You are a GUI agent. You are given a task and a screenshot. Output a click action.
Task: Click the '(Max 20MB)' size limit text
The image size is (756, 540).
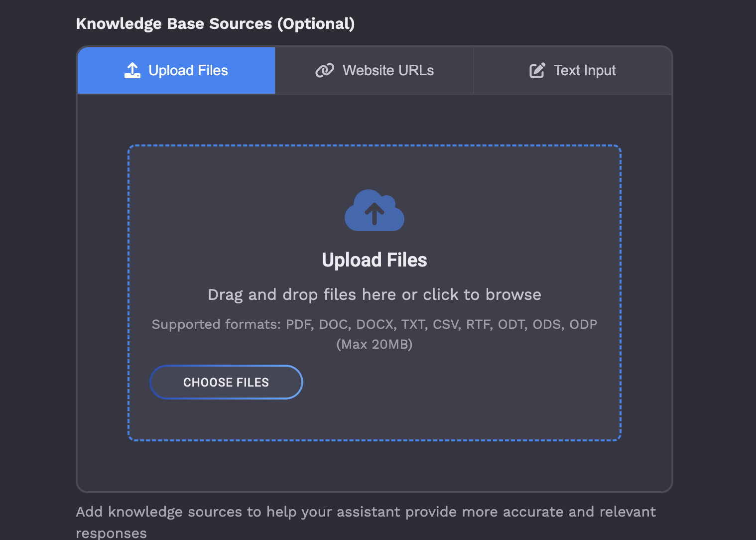click(375, 344)
